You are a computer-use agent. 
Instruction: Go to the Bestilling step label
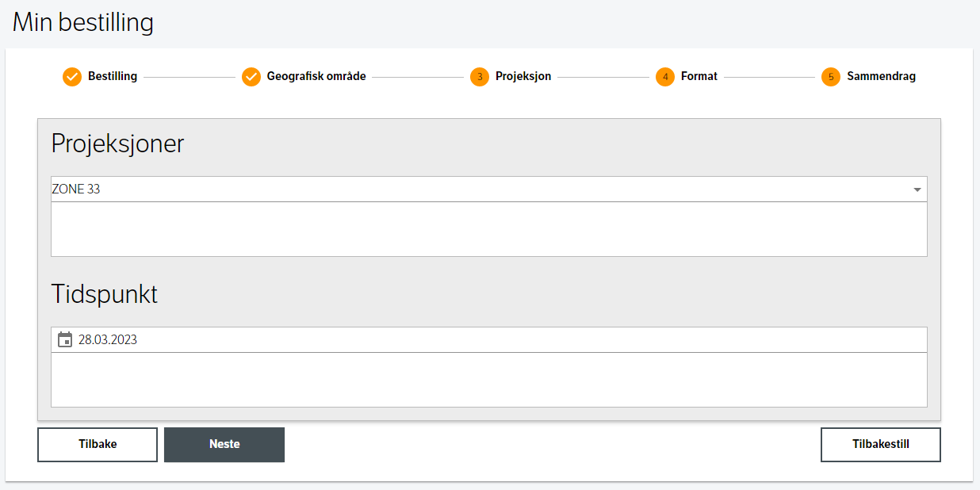[x=113, y=77]
